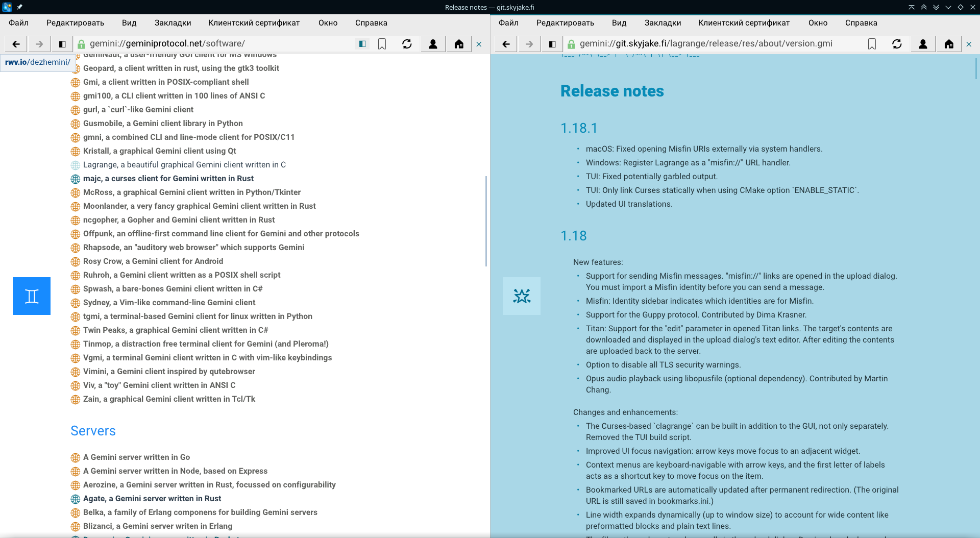Toggle the sidebar in the git.skyjake.fi pane

pyautogui.click(x=552, y=44)
